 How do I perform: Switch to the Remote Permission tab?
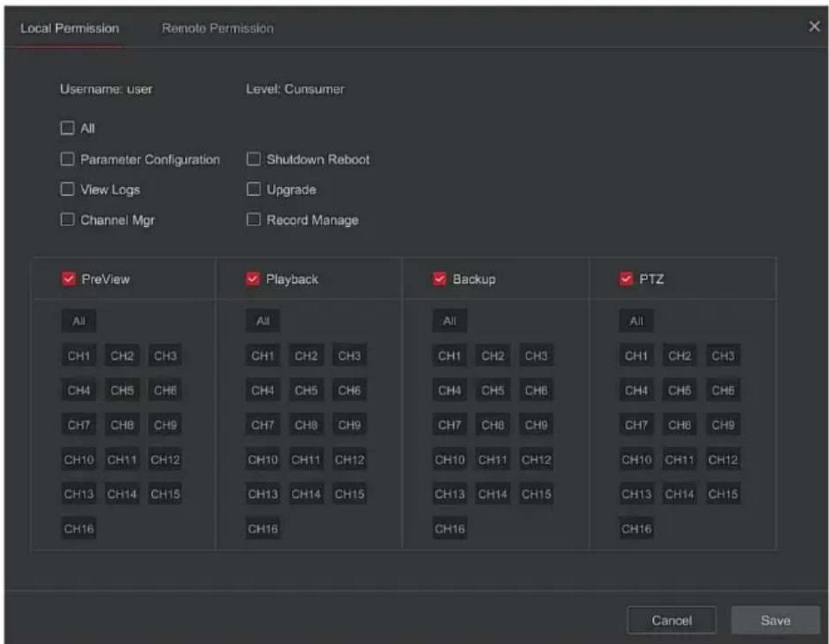click(x=218, y=28)
